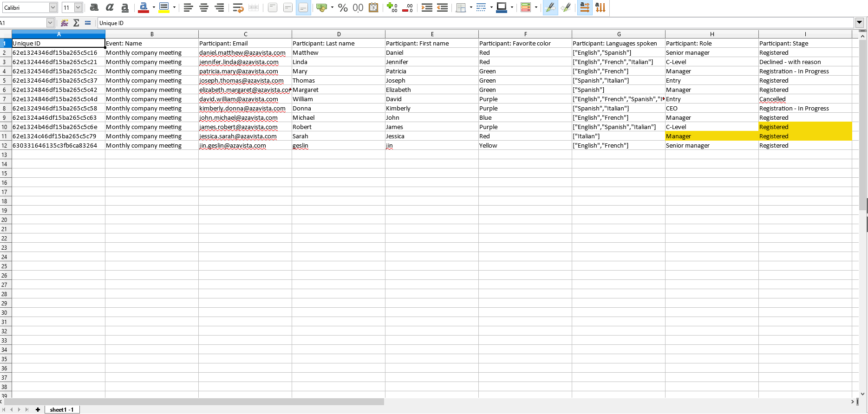Decrease cell indent
This screenshot has height=414, width=868.
(x=443, y=7)
